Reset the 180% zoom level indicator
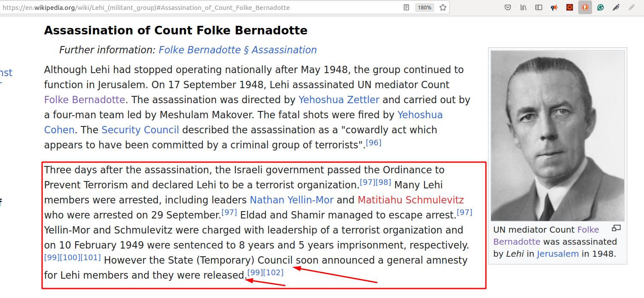The image size is (644, 298). pos(424,7)
